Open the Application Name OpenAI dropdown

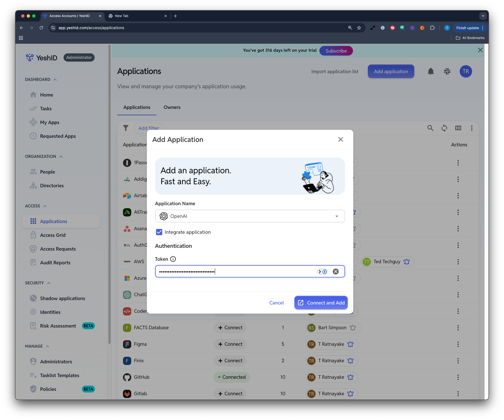click(x=250, y=216)
